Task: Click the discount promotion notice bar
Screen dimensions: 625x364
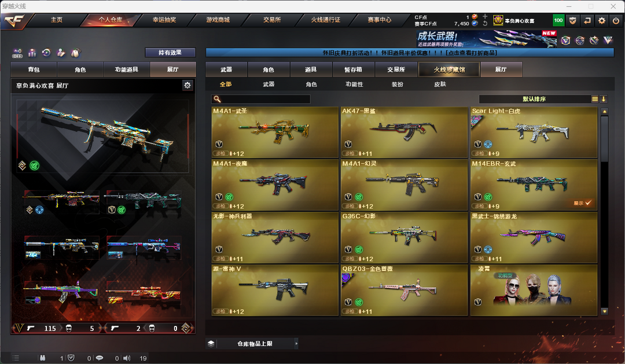Action: coord(410,53)
